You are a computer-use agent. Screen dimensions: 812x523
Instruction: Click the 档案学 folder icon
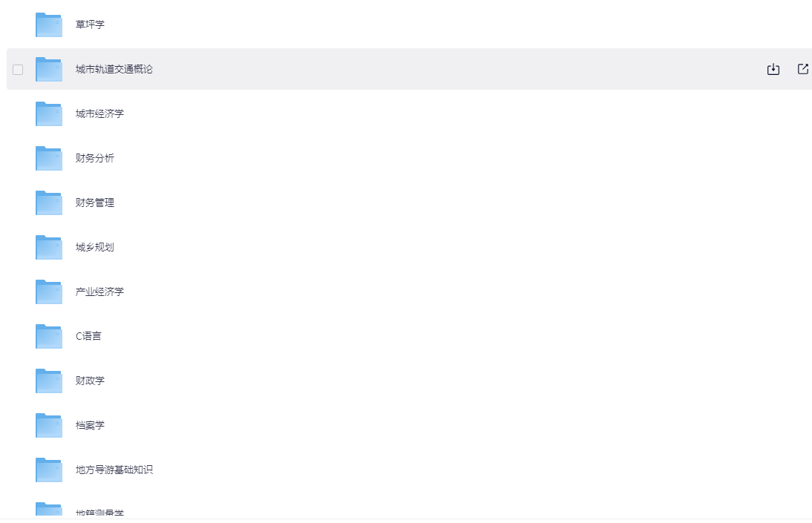click(x=48, y=425)
